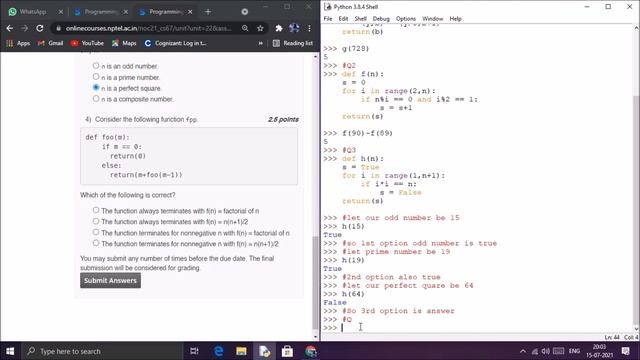This screenshot has height=360, width=640.
Task: Choose 'terminates for nonnegative n, factorial of n'
Action: (x=96, y=232)
